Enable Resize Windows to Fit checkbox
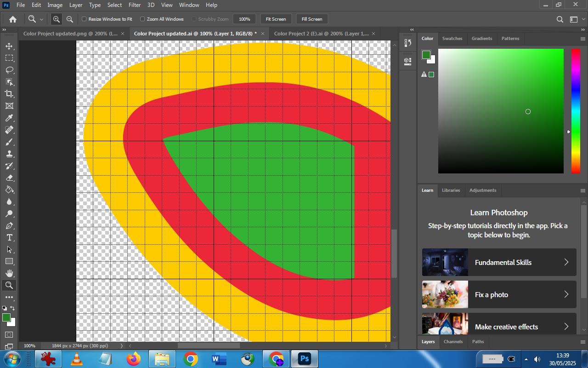 tap(84, 19)
